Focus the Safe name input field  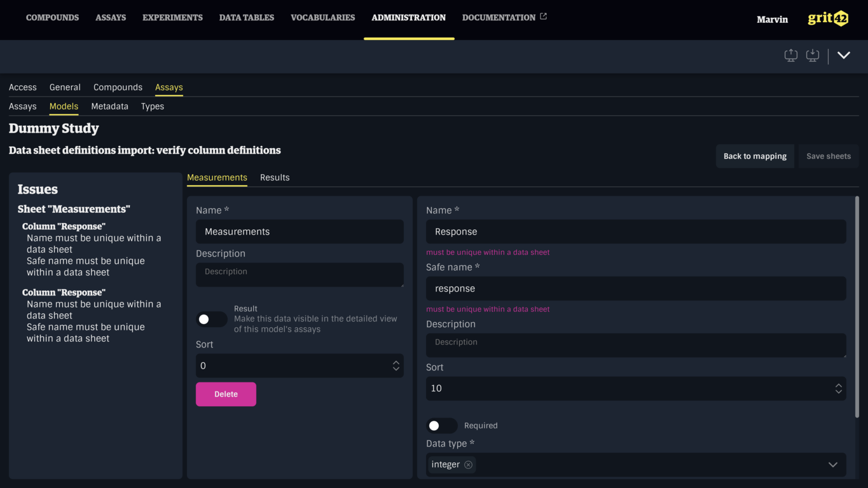(636, 288)
